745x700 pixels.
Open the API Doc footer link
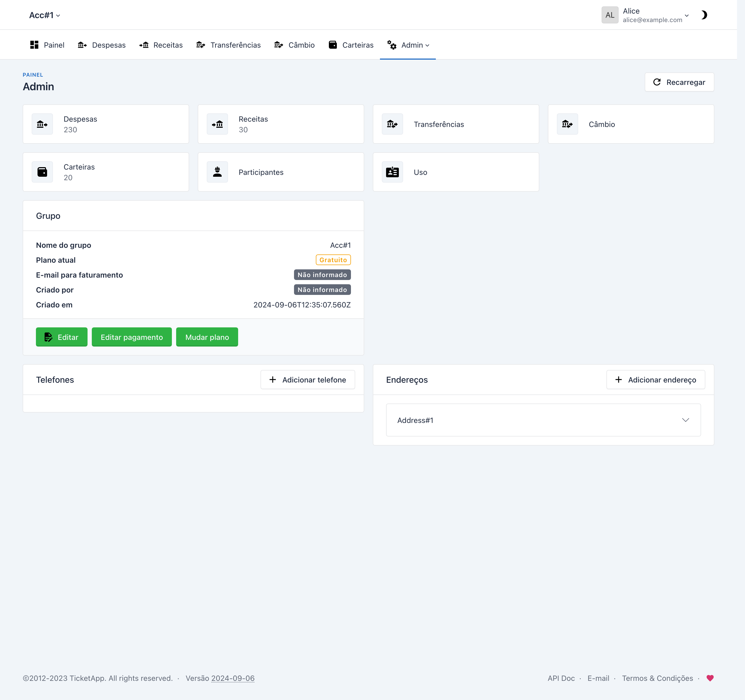coord(561,678)
